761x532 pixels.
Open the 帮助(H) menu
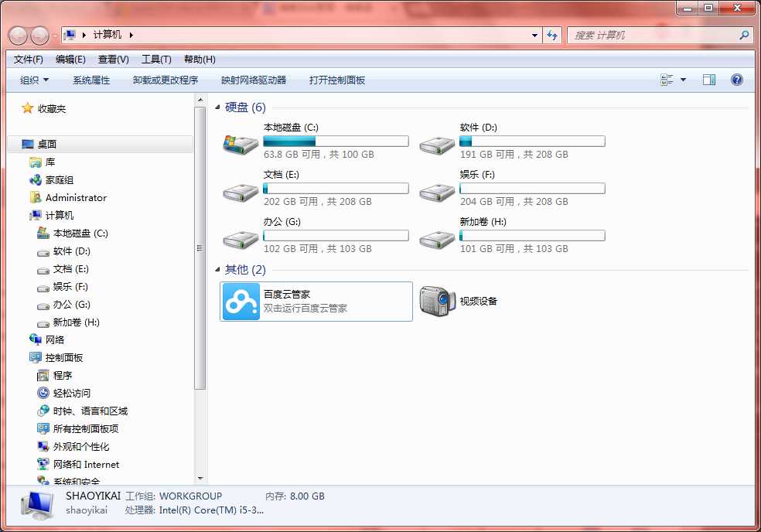200,60
